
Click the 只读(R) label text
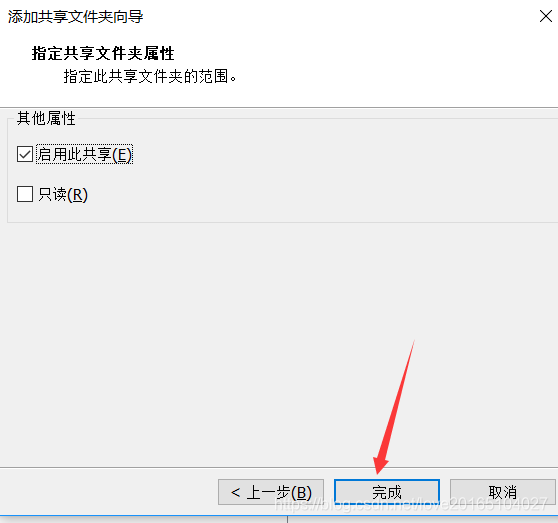pos(63,195)
